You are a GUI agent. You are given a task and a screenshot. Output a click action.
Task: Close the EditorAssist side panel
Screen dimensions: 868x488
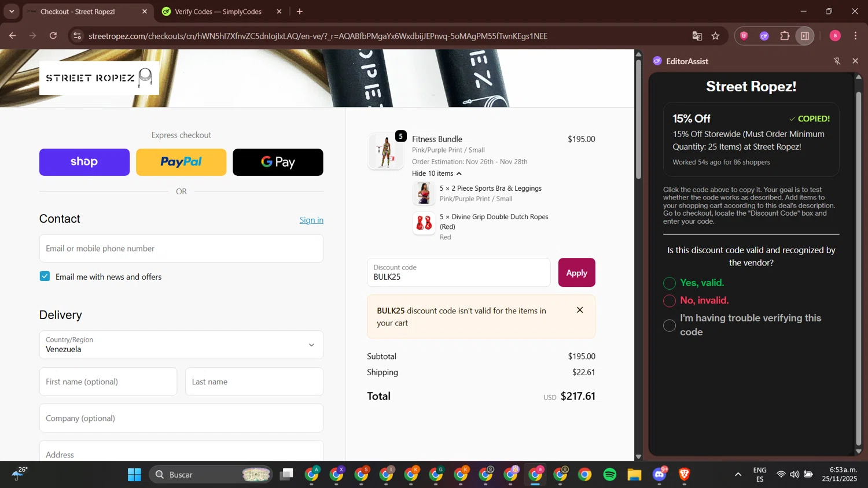pos(855,61)
